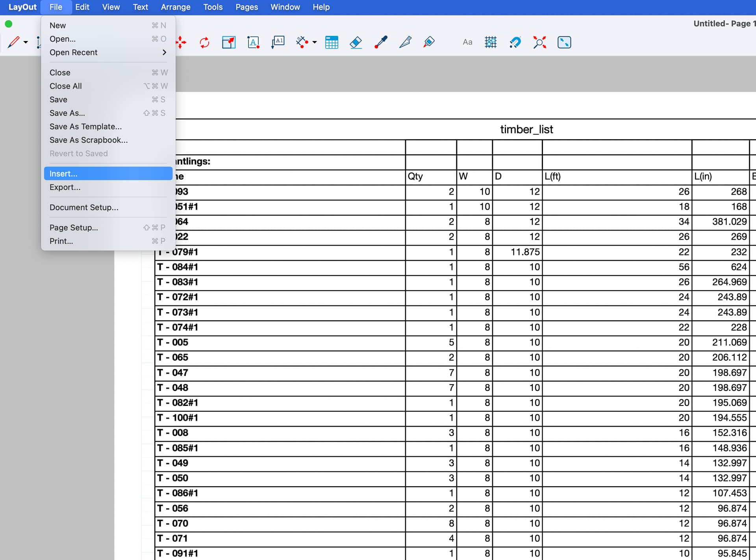Select the Style eyedropper tool

pos(381,42)
